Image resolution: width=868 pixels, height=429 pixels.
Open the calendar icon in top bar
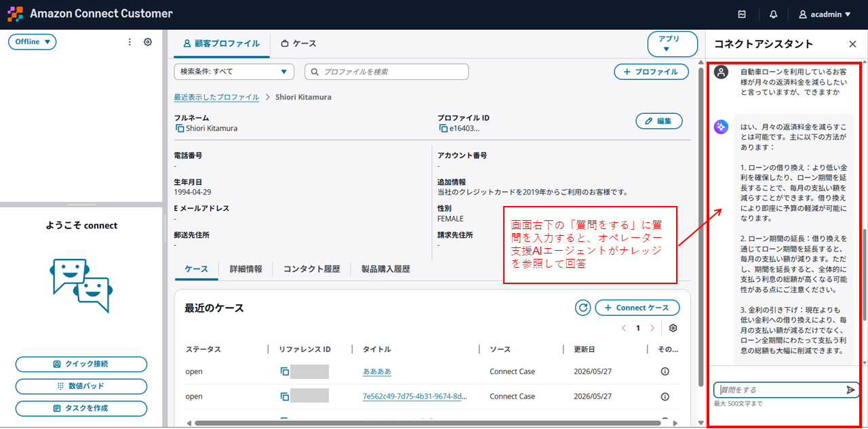[x=742, y=14]
